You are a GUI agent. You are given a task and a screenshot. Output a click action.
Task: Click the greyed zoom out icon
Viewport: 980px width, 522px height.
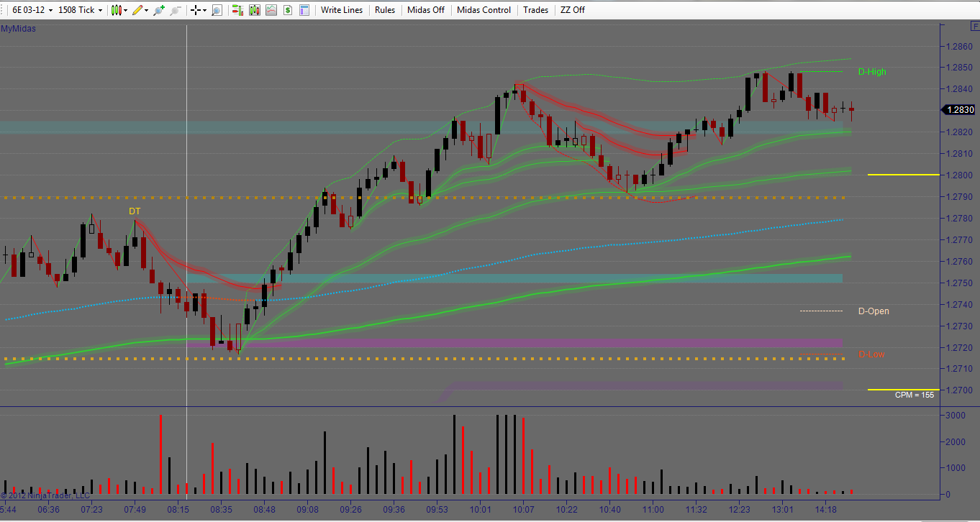175,10
